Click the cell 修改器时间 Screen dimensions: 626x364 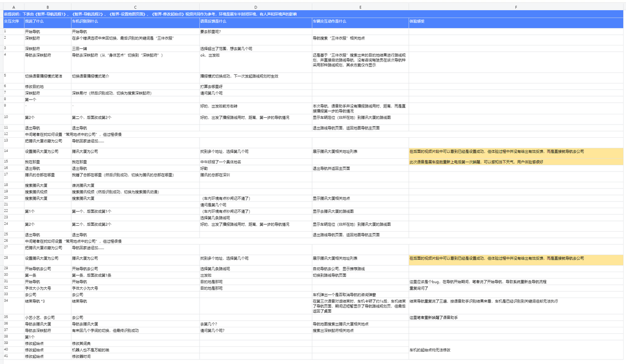135,356
